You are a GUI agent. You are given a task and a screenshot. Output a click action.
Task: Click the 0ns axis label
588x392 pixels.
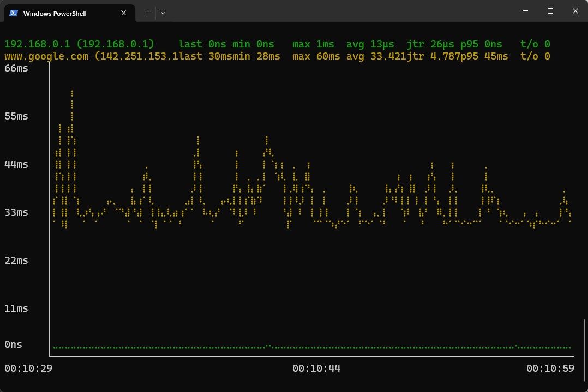point(13,345)
